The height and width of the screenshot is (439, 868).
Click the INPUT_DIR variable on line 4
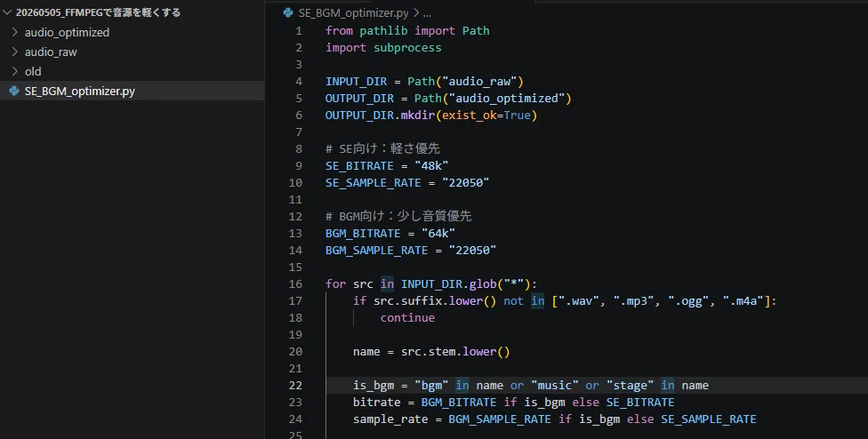point(356,82)
